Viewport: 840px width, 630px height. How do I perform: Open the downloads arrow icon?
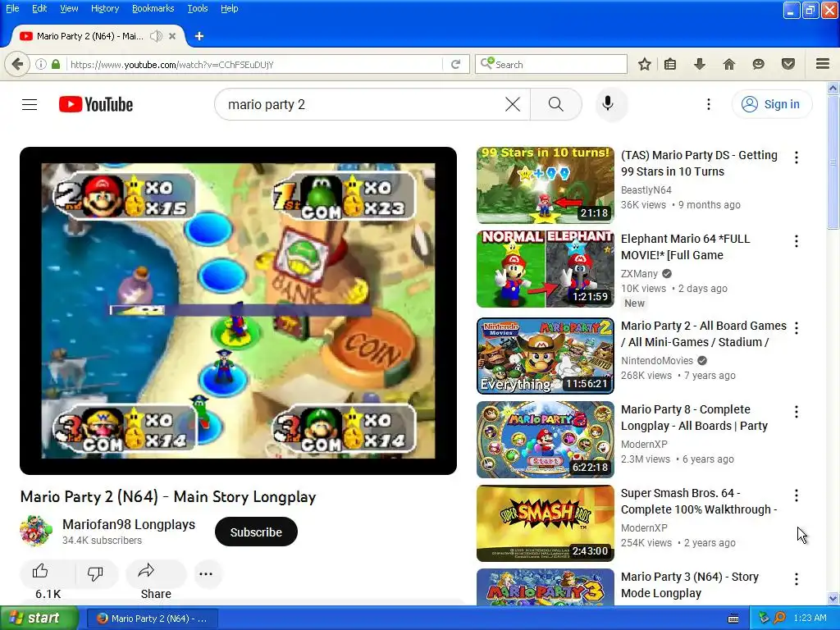point(699,64)
